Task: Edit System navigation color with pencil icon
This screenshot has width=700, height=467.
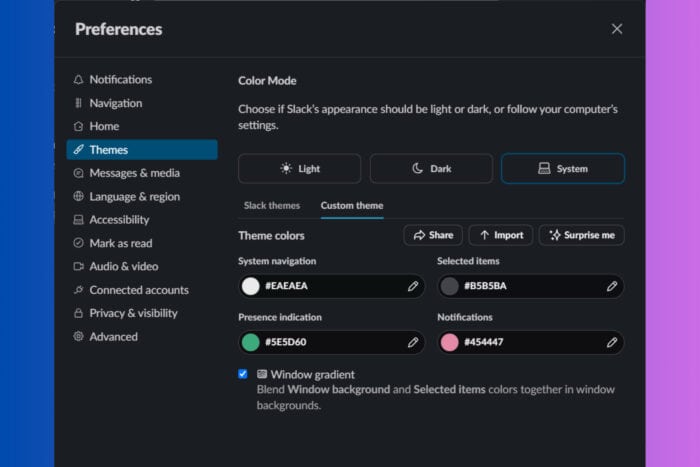Action: tap(413, 286)
